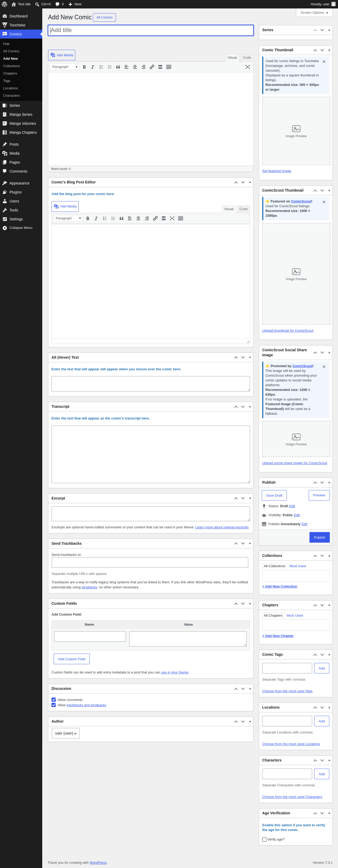Click Upload thumbnail for ComicScout link
Viewport: 338px width, 868px height.
288,331
